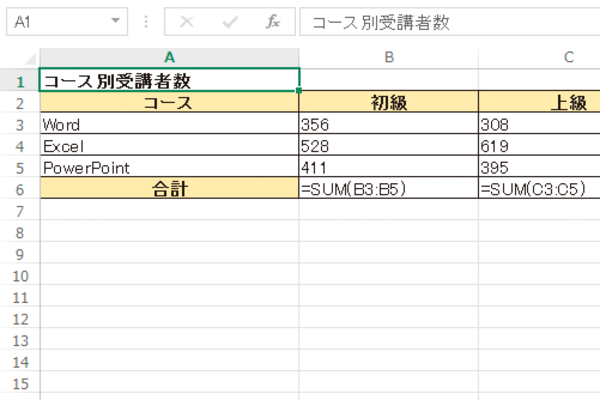This screenshot has width=600, height=400.
Task: Click the 初級 header cell
Action: [x=389, y=103]
